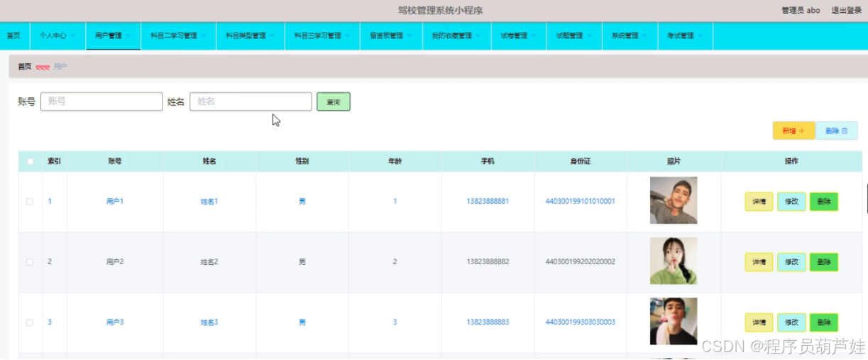
Task: Click the top 删除 button with trash icon
Action: [x=837, y=131]
